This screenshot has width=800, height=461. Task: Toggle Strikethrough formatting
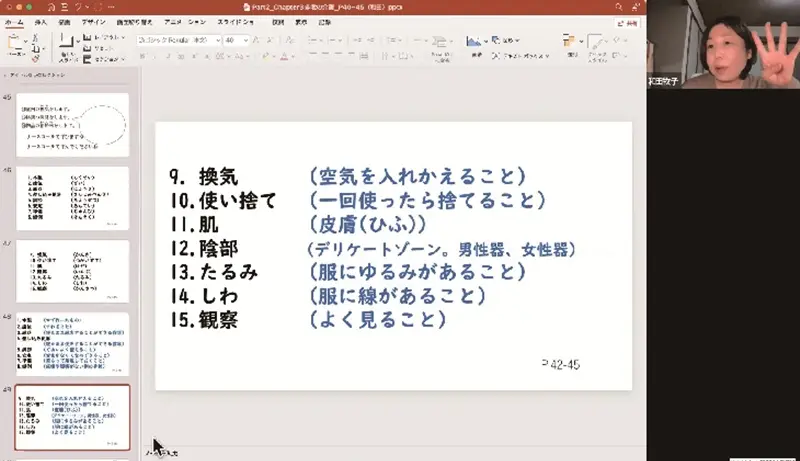181,56
